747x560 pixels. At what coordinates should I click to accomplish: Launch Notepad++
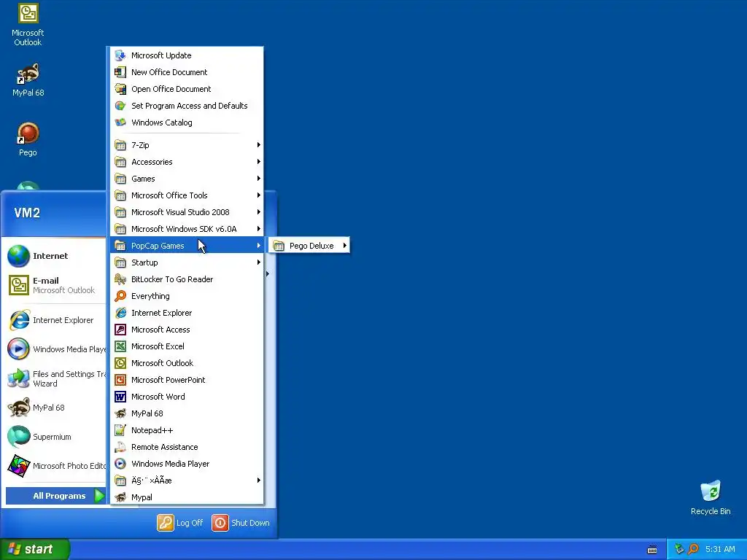coord(187,430)
